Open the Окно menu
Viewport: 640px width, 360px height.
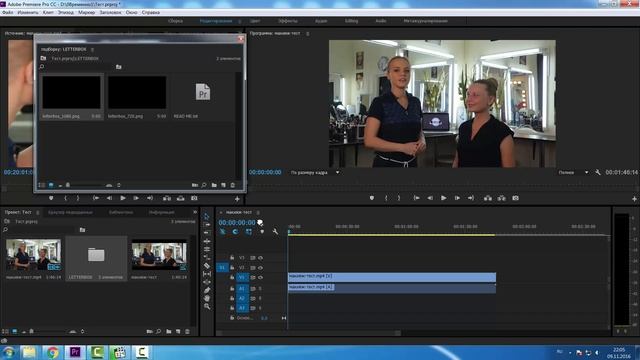tap(131, 13)
